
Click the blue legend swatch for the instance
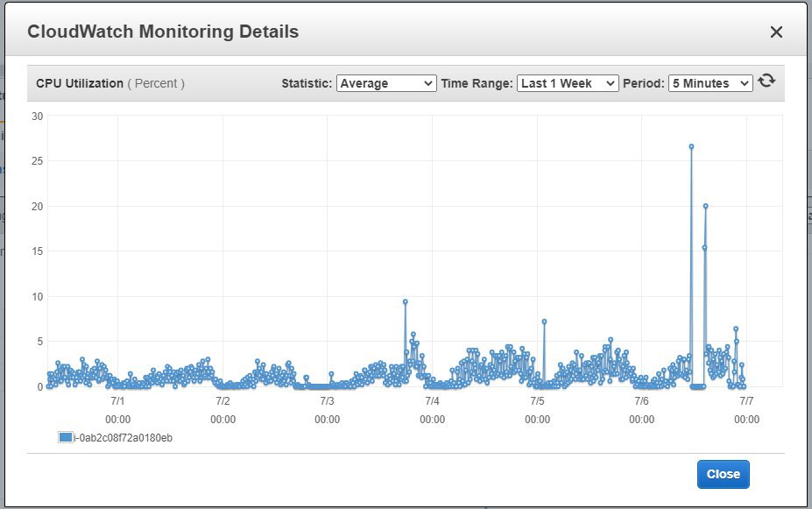click(x=65, y=437)
